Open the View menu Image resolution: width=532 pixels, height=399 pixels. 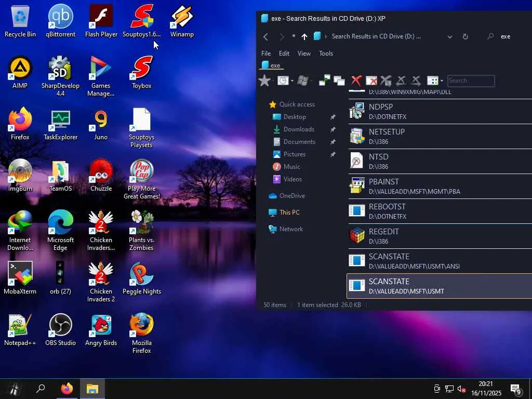(x=304, y=54)
